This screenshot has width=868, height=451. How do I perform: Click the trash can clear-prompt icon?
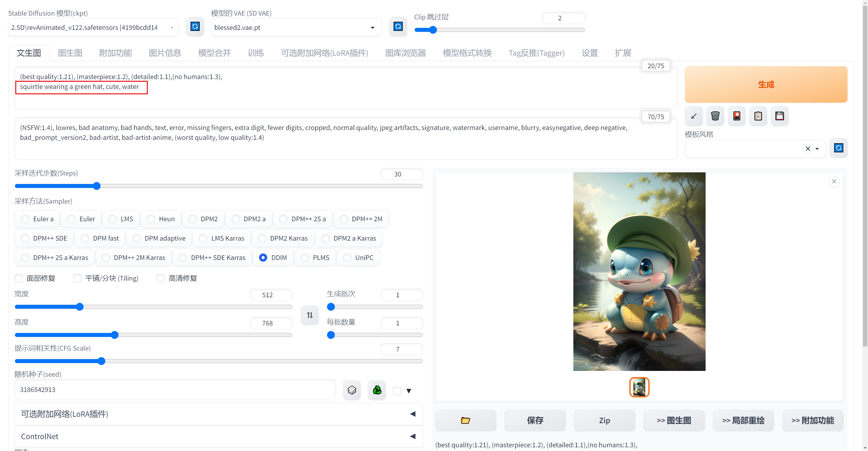pyautogui.click(x=715, y=116)
